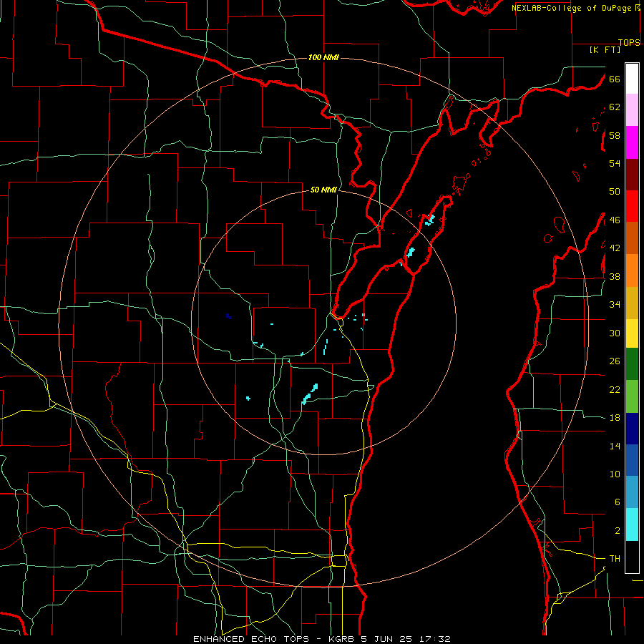Click the "46" legend value
This screenshot has width=644, height=644.
click(615, 220)
